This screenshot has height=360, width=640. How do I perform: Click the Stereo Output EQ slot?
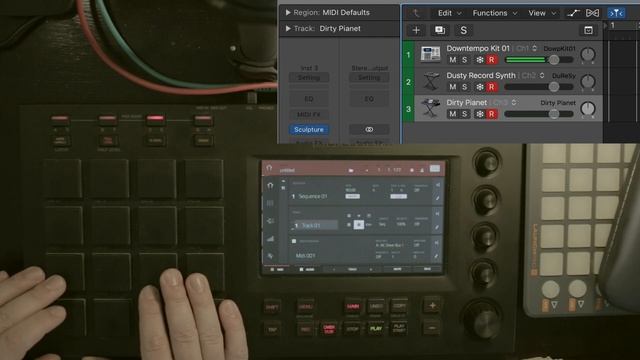[x=369, y=99]
